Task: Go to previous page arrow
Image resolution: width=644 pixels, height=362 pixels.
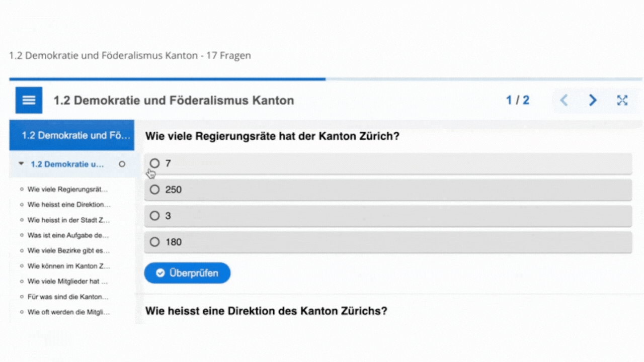Action: point(564,101)
